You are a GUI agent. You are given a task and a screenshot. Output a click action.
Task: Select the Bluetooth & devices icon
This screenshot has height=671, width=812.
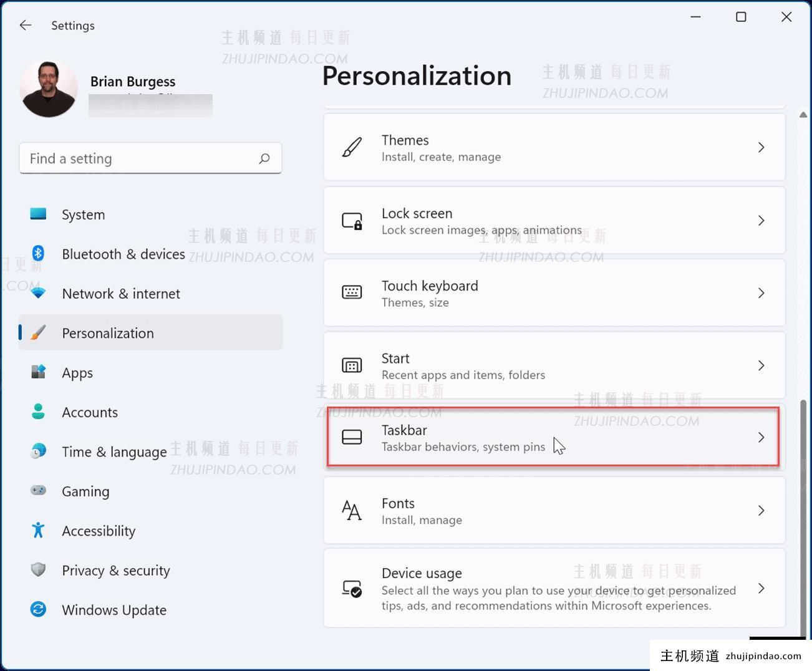tap(38, 254)
